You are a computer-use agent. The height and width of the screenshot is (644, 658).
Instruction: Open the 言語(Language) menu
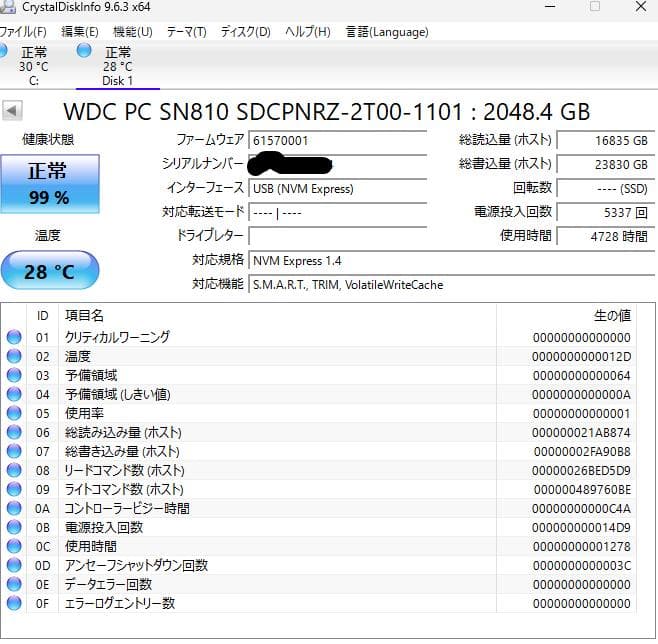pyautogui.click(x=387, y=32)
